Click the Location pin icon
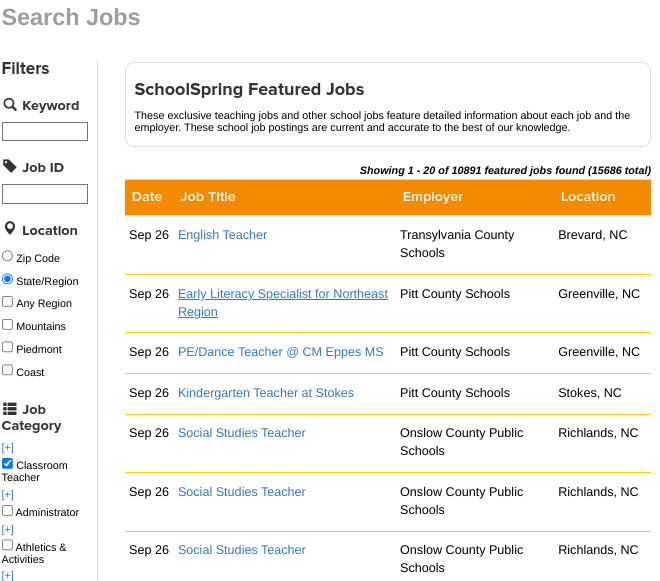Image resolution: width=660 pixels, height=581 pixels. [10, 230]
